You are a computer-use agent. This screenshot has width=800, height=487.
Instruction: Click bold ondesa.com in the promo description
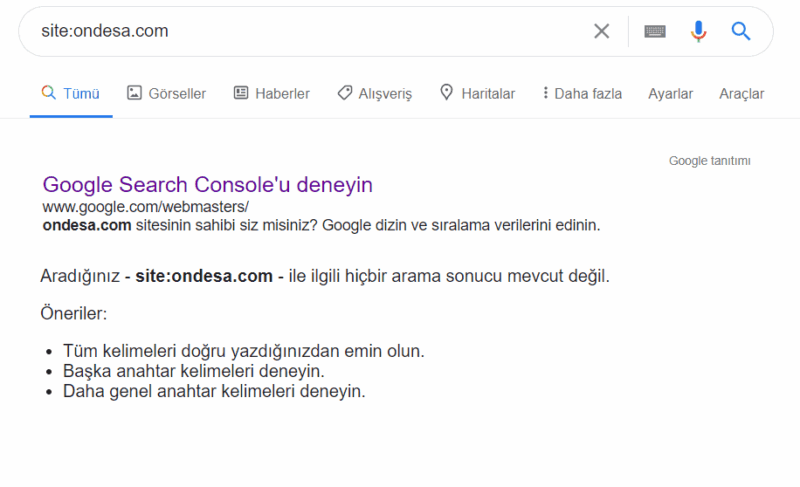click(x=87, y=225)
